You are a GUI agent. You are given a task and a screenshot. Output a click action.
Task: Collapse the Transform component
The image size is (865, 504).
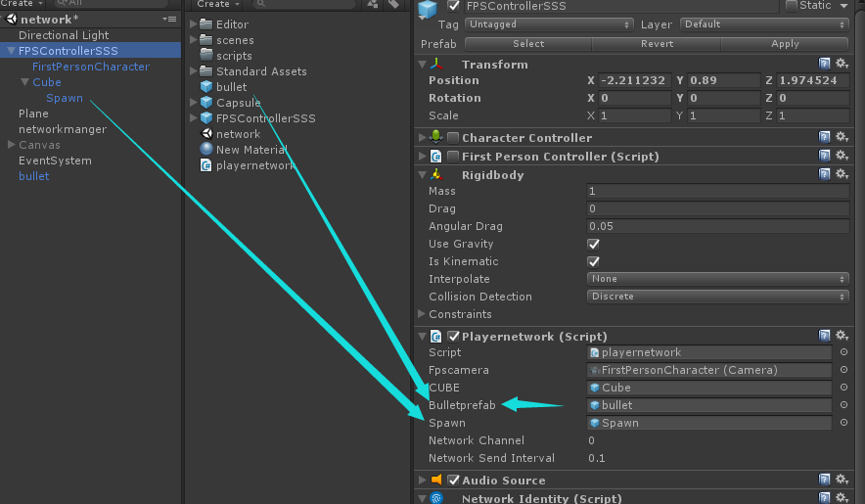422,64
